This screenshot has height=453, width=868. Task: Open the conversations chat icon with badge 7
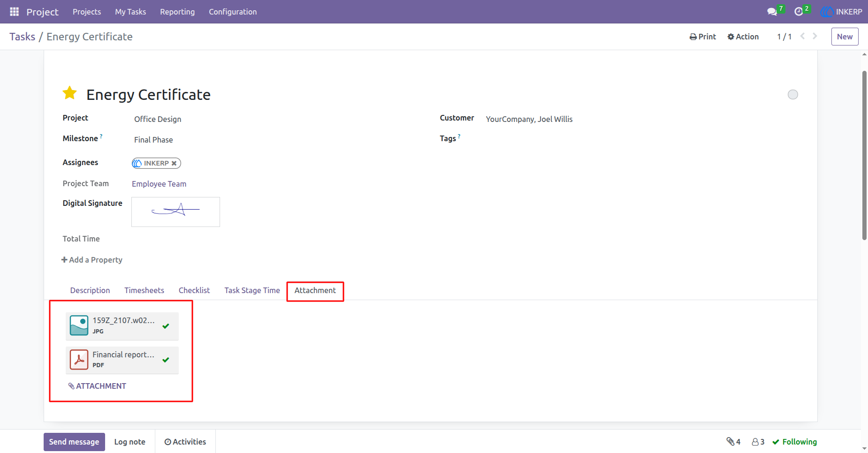775,11
